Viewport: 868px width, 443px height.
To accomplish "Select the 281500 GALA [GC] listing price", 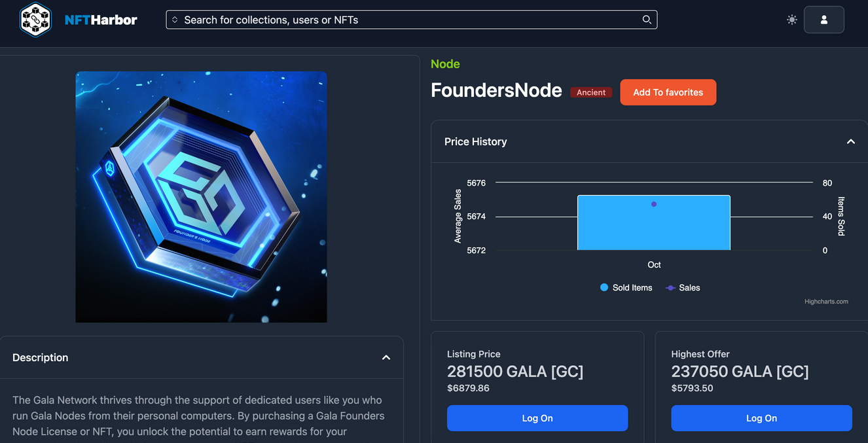I will [515, 372].
